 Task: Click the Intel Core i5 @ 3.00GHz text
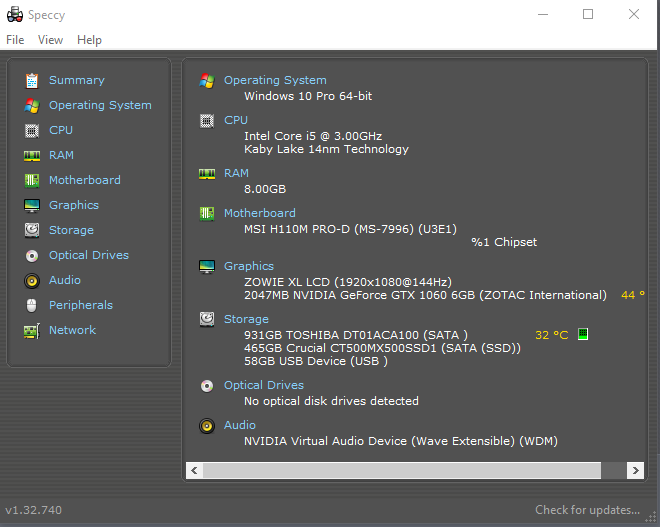(313, 136)
